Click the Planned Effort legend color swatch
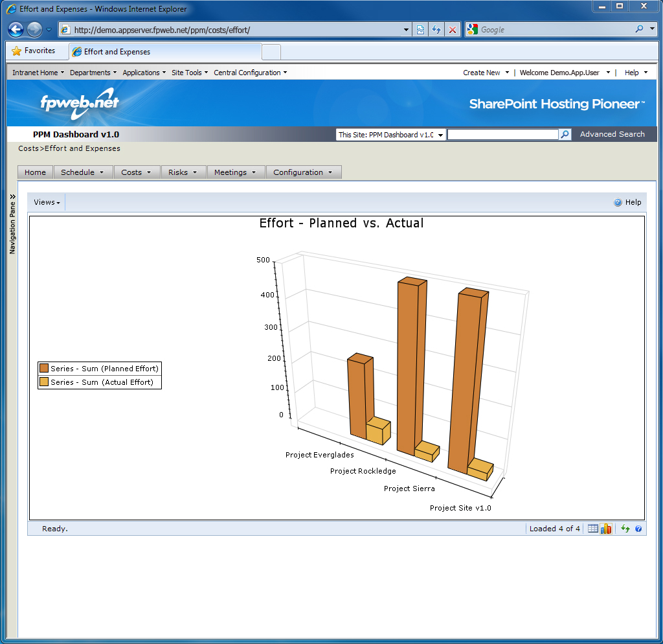Viewport: 663px width, 644px height. click(x=44, y=369)
